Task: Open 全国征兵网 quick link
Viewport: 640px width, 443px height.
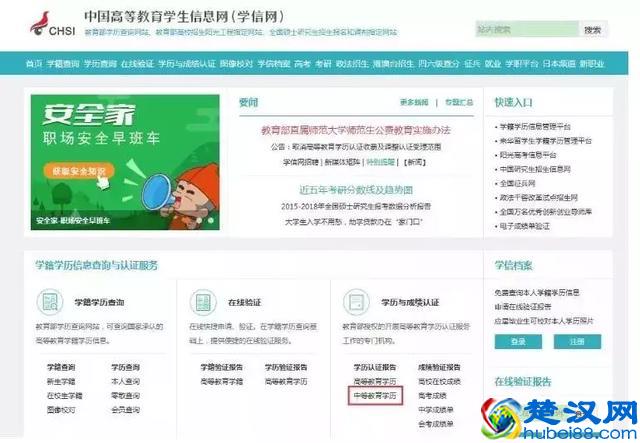Action: (x=518, y=183)
